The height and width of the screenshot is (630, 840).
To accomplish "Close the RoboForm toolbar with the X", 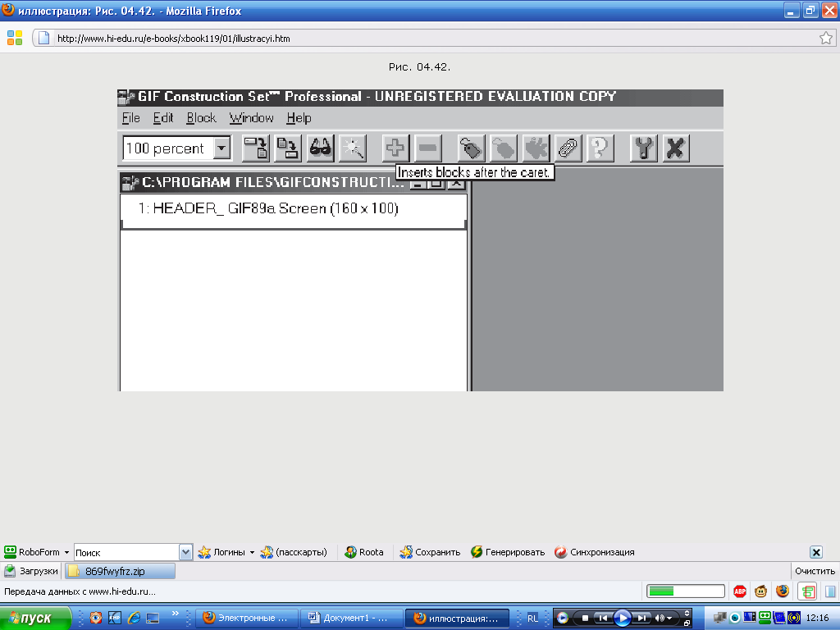I will pos(816,552).
